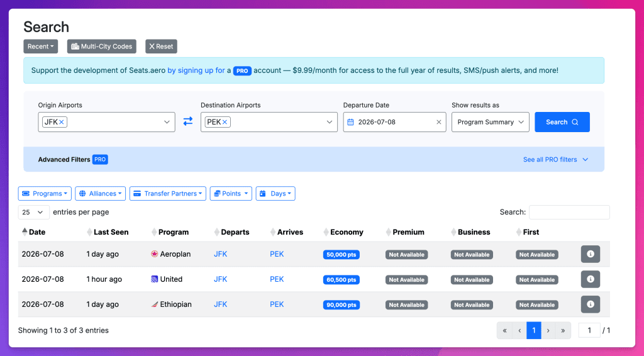Screen dimensions: 644x356
Task: Click the United program logo
Action: coord(155,279)
